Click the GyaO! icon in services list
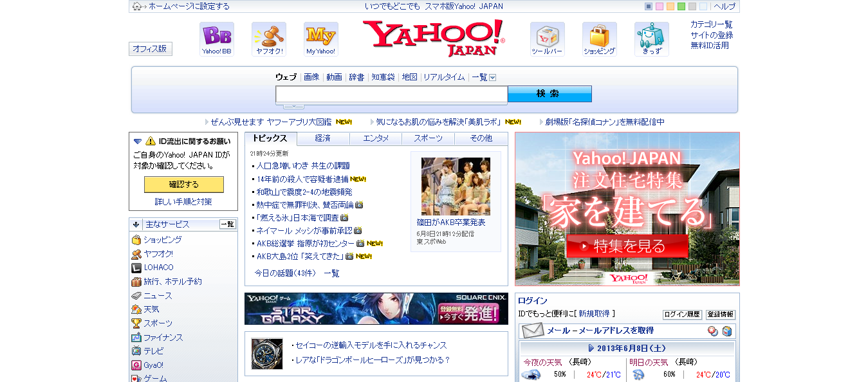This screenshot has height=382, width=868. 136,365
